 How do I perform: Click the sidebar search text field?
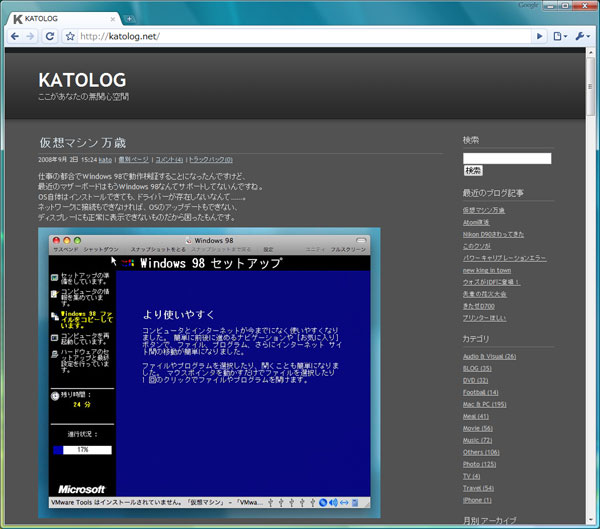point(507,158)
